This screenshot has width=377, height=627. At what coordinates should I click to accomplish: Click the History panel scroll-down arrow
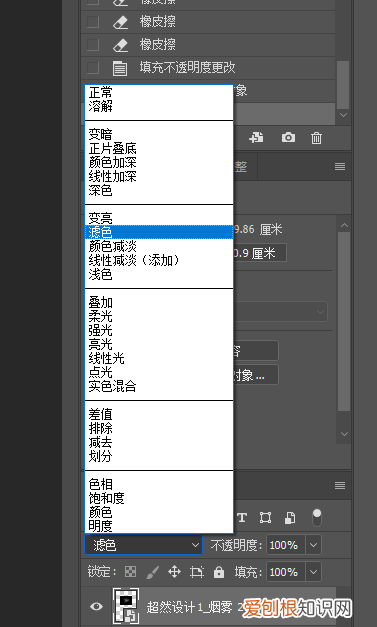(x=343, y=115)
